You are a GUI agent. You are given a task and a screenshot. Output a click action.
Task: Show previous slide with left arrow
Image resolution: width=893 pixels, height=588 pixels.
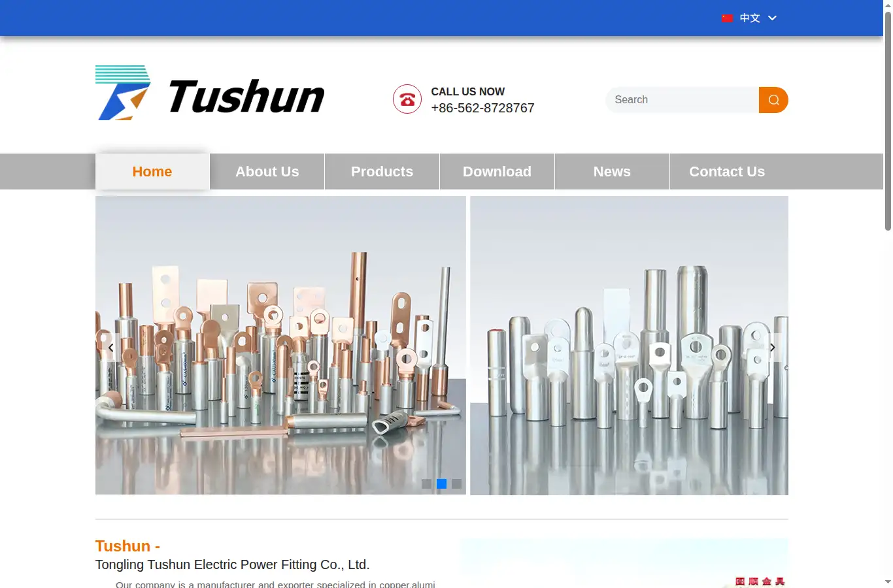point(111,348)
